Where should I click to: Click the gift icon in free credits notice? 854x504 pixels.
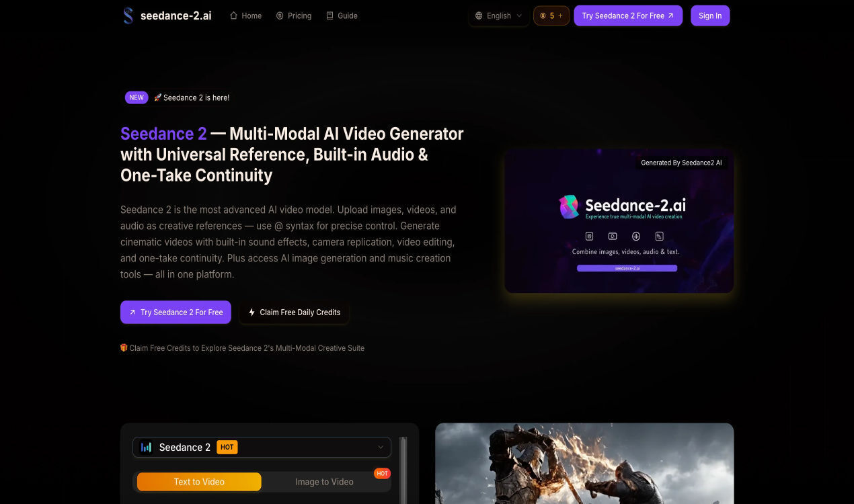(124, 348)
